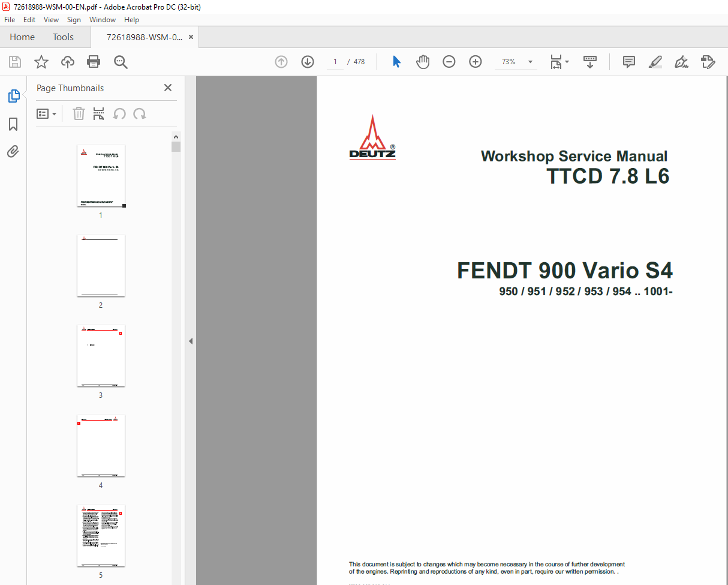Open the sign document pen tool
The height and width of the screenshot is (585, 728).
[681, 62]
